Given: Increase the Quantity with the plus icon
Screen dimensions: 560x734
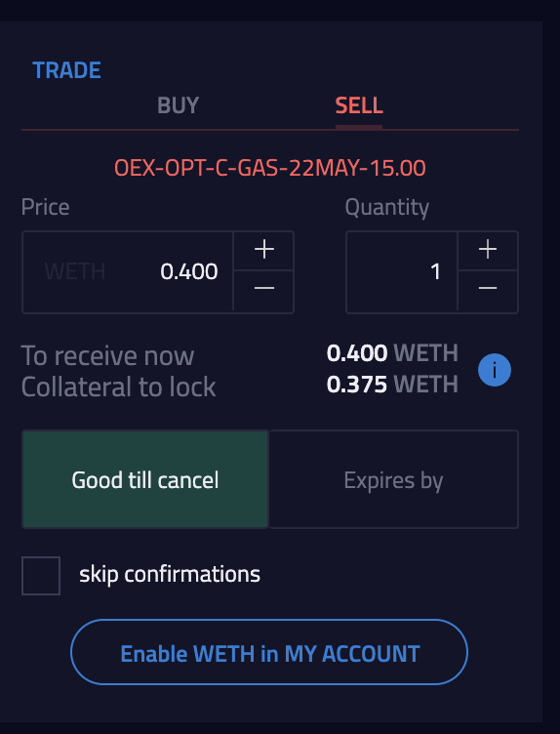Looking at the screenshot, I should [x=488, y=250].
